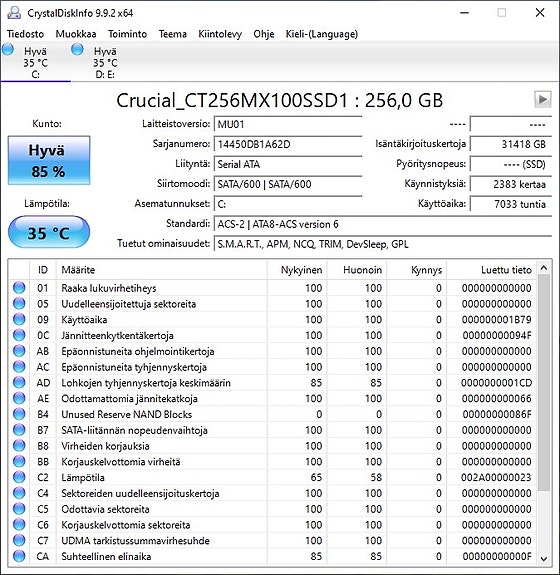Click the status orb of UDMA tarkistussummavirhesuhde row
The width and height of the screenshot is (560, 575).
pyautogui.click(x=19, y=540)
